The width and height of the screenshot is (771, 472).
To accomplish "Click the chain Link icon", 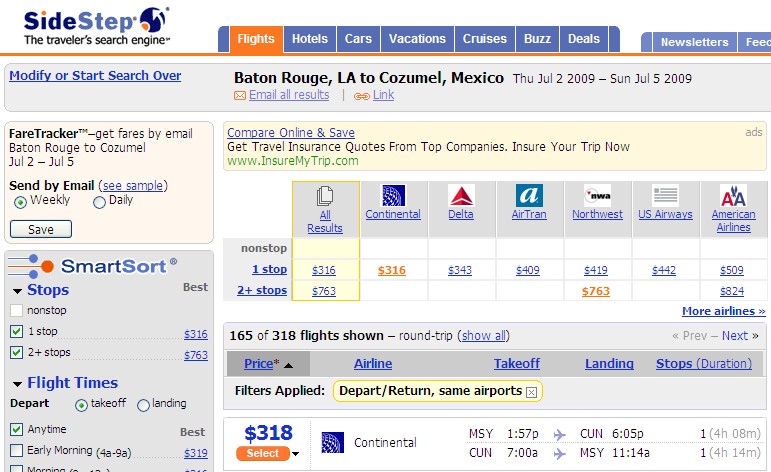I will pyautogui.click(x=362, y=96).
